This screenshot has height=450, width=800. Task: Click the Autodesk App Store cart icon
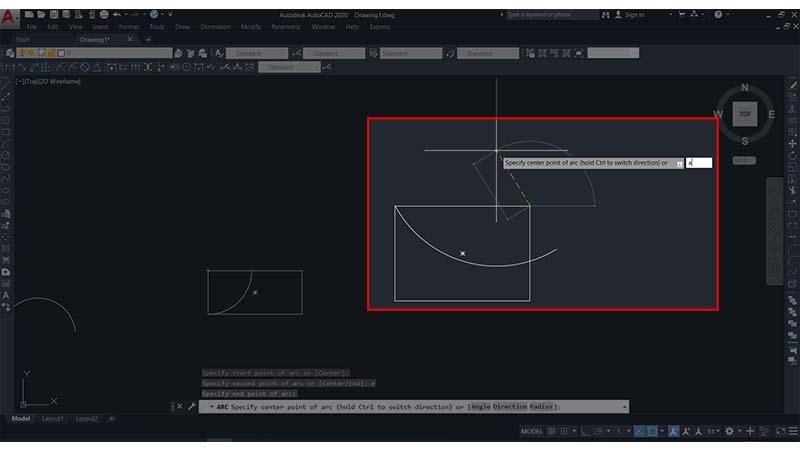click(x=682, y=14)
